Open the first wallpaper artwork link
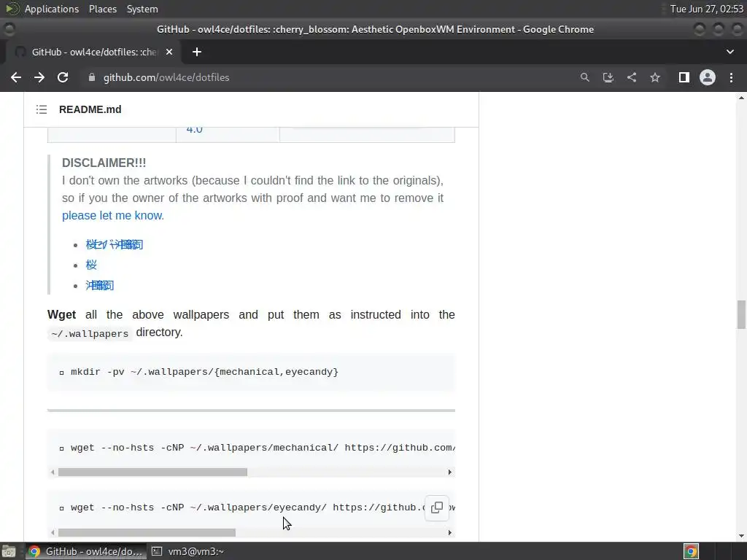Screen dimensions: 747x560 pos(115,244)
